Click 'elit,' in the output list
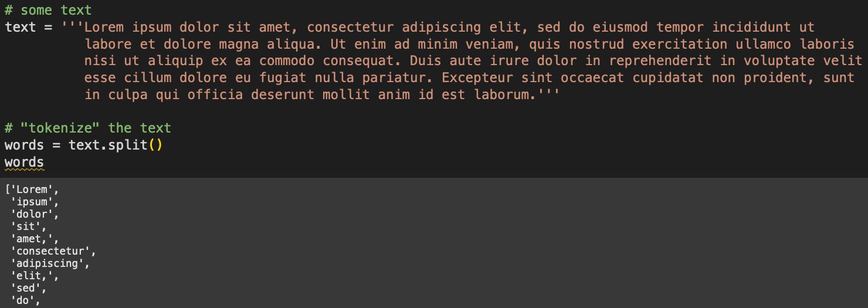Screen dimensions: 868x308 (33, 276)
